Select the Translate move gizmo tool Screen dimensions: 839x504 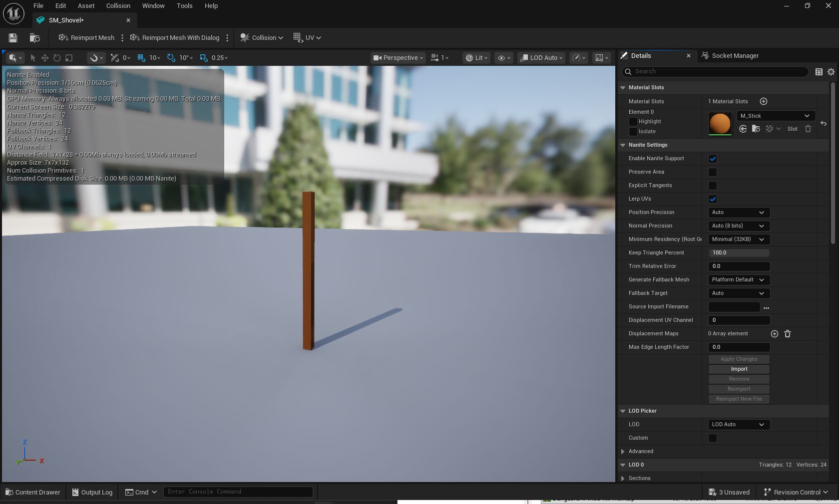(45, 58)
